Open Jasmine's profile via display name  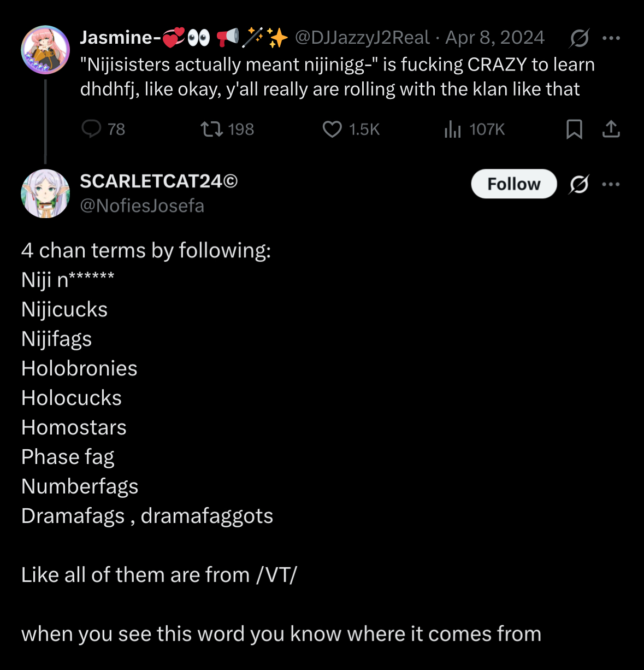[117, 37]
